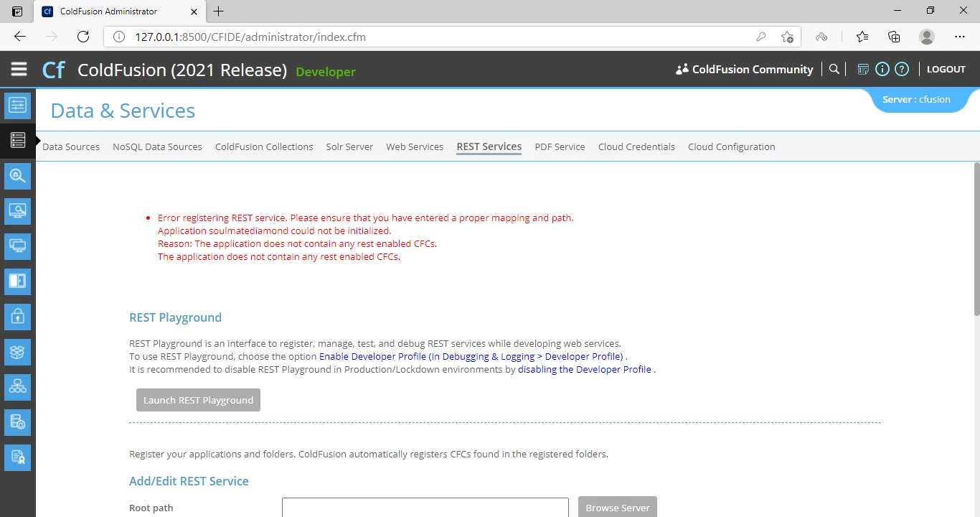Open the ColdFusion Collections tab

coord(264,146)
